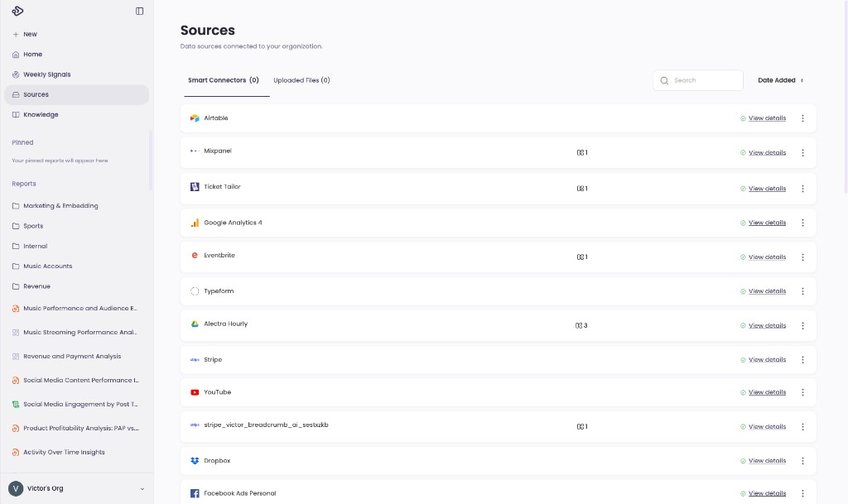Open Music Performance and Audience report
848x504 pixels.
(x=76, y=309)
